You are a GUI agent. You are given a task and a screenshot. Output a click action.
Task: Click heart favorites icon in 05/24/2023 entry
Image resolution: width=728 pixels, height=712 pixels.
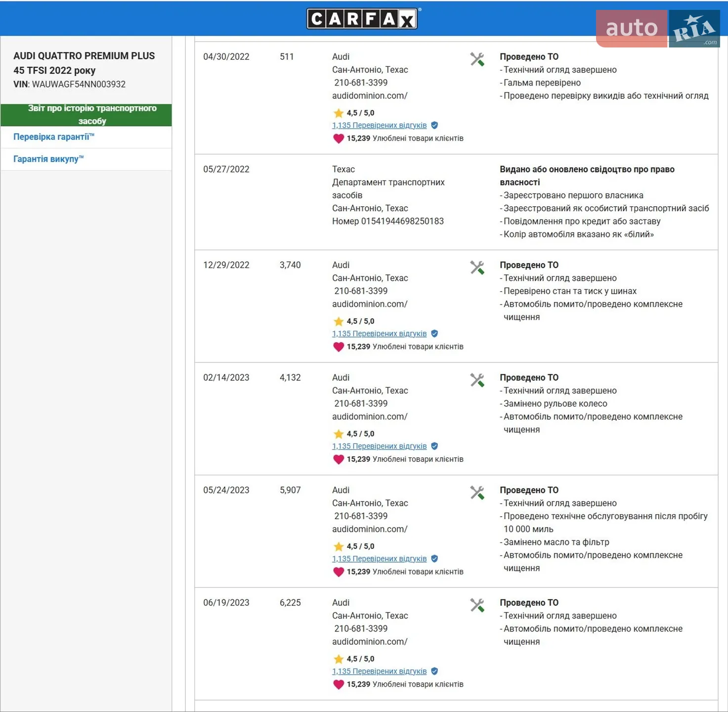tap(339, 572)
